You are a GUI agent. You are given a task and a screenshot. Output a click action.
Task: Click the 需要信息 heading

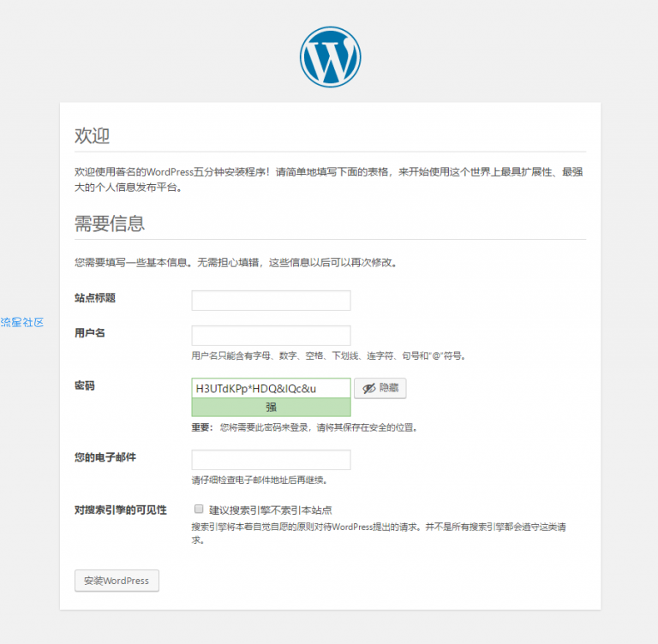110,224
